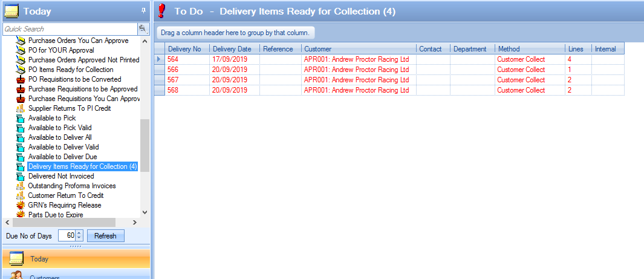The height and width of the screenshot is (279, 644).
Task: Click the pin icon on Today panel
Action: pos(143,10)
